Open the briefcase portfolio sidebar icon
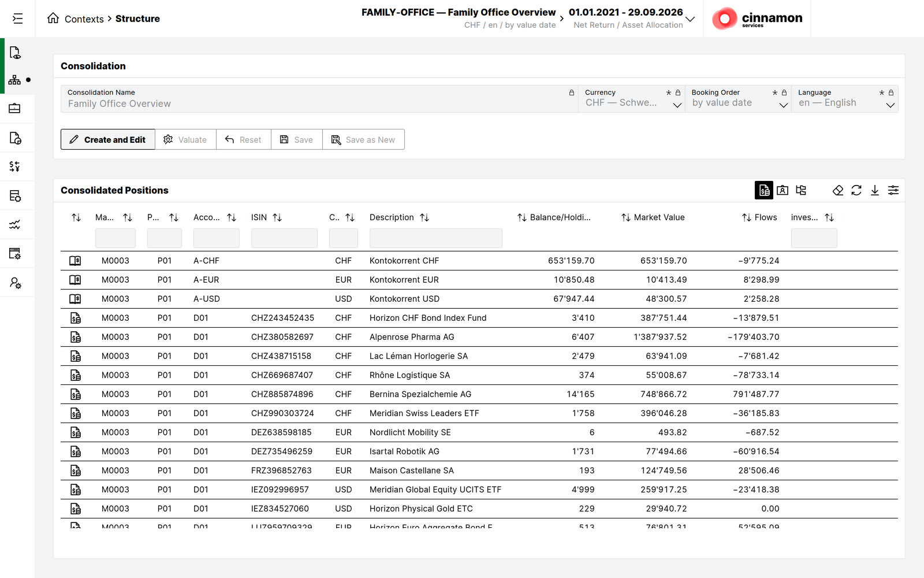 (14, 108)
